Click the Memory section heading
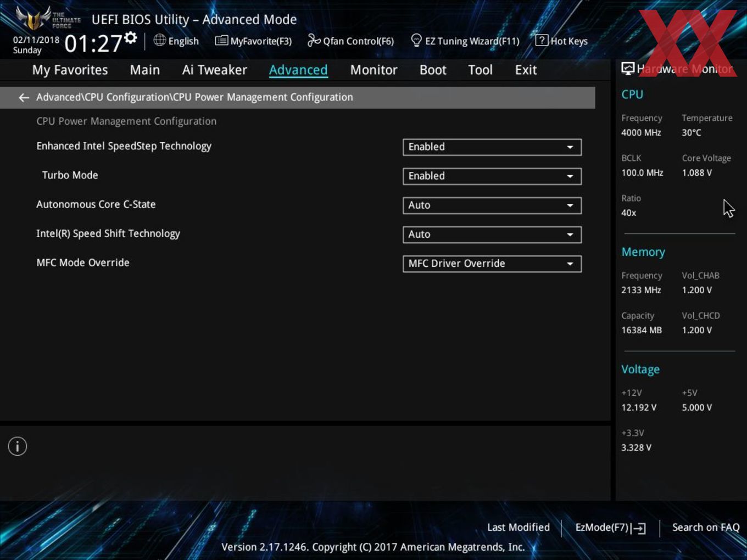 [x=643, y=252]
